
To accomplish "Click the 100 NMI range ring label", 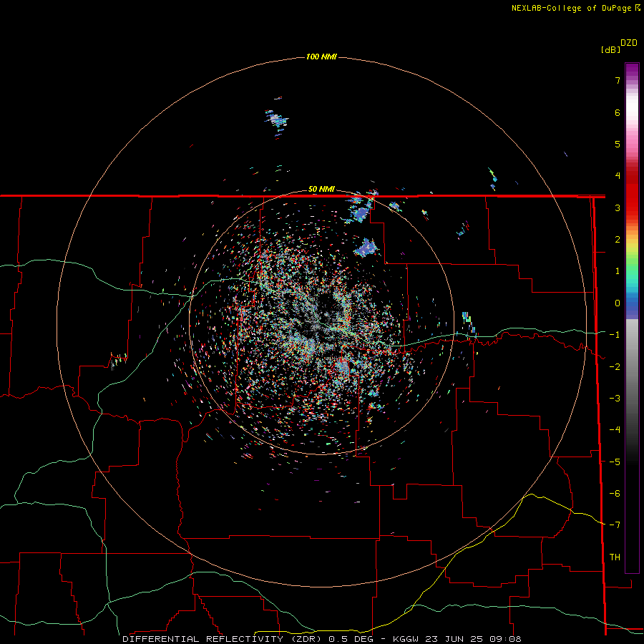I will tap(321, 57).
